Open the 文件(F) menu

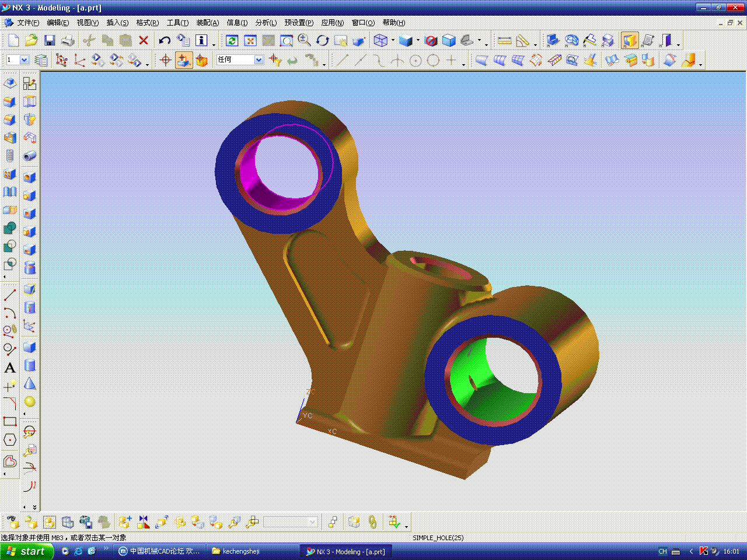click(27, 23)
